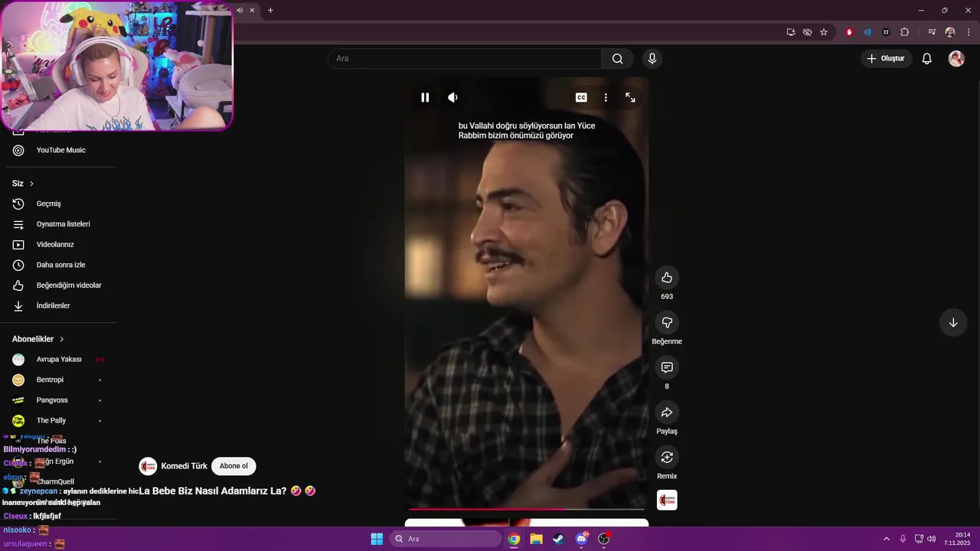Mute the Shorts video volume
This screenshot has height=551, width=980.
point(452,97)
